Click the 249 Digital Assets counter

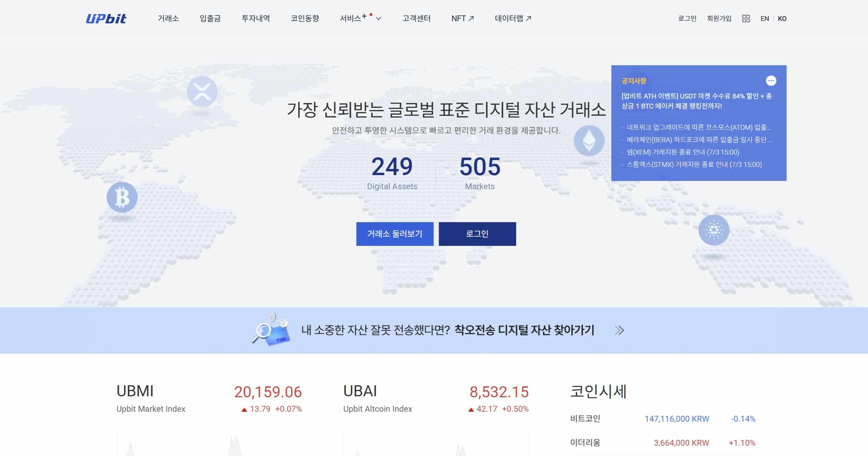[x=392, y=173]
